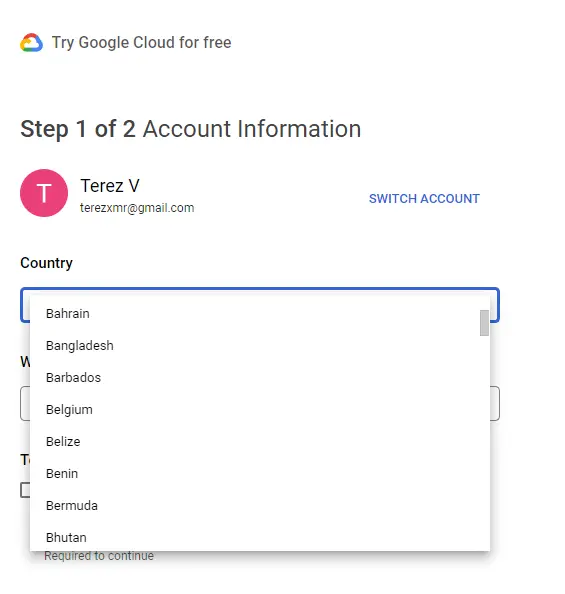
Task: Choose Bangladesh in the dropdown list
Action: [260, 345]
